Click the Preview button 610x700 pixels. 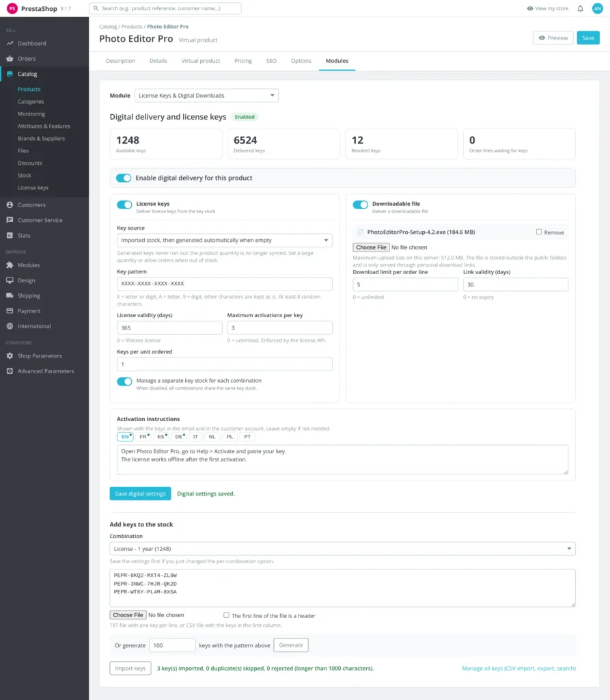click(553, 38)
